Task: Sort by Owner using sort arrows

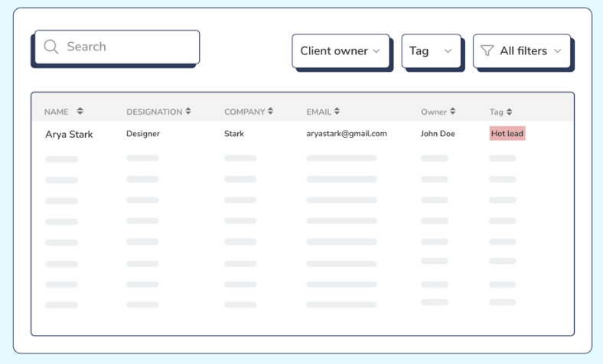Action: [452, 112]
